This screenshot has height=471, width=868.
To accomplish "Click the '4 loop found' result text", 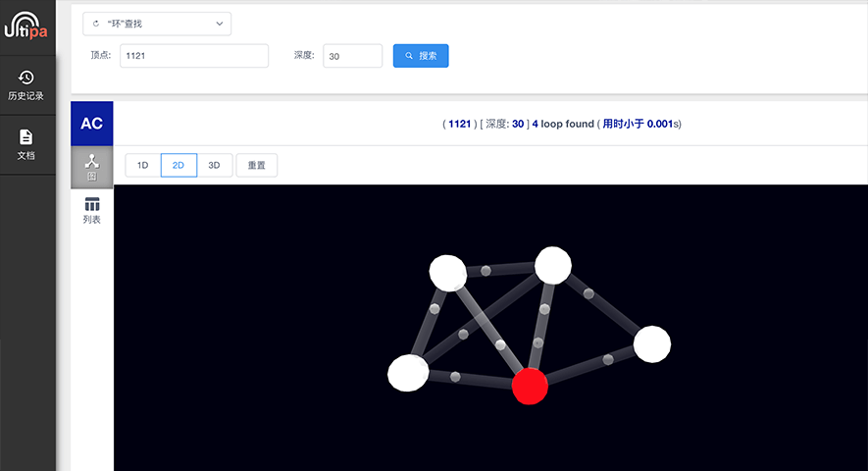I will pyautogui.click(x=563, y=124).
